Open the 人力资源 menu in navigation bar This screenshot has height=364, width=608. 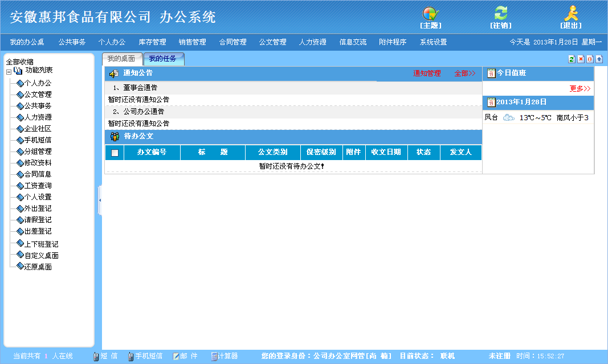tap(313, 42)
